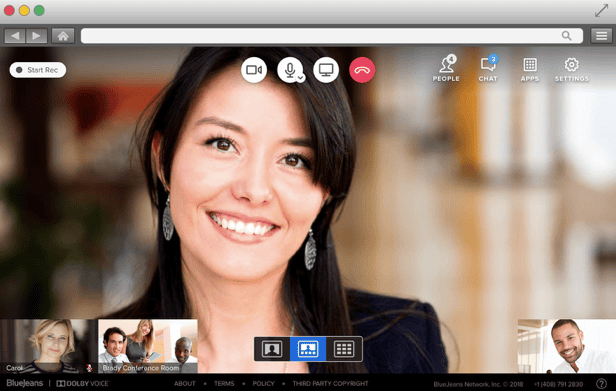
Task: Start Rec recording toggle
Action: (x=38, y=70)
